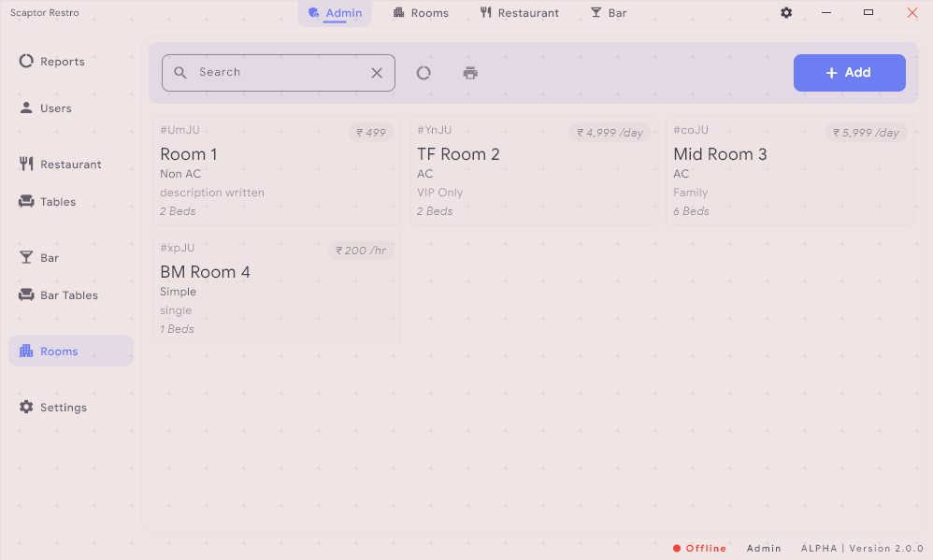This screenshot has height=560, width=933.
Task: Open Reports from the sidebar
Action: [62, 62]
